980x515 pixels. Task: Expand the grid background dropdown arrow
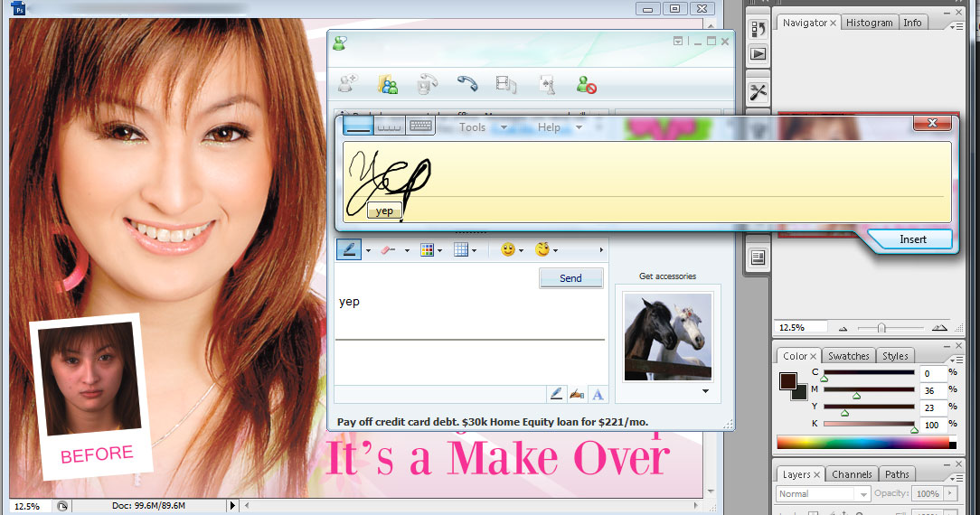[475, 250]
